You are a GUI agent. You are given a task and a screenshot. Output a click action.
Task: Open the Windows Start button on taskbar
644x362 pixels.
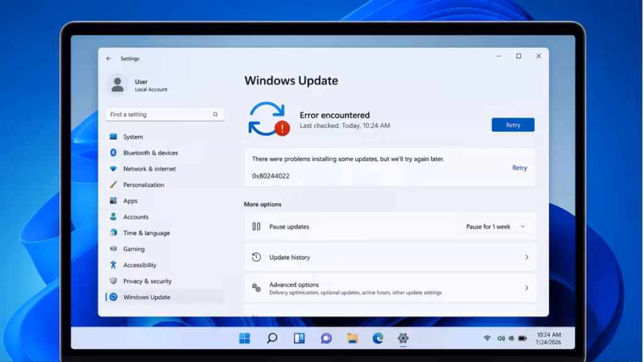click(245, 338)
